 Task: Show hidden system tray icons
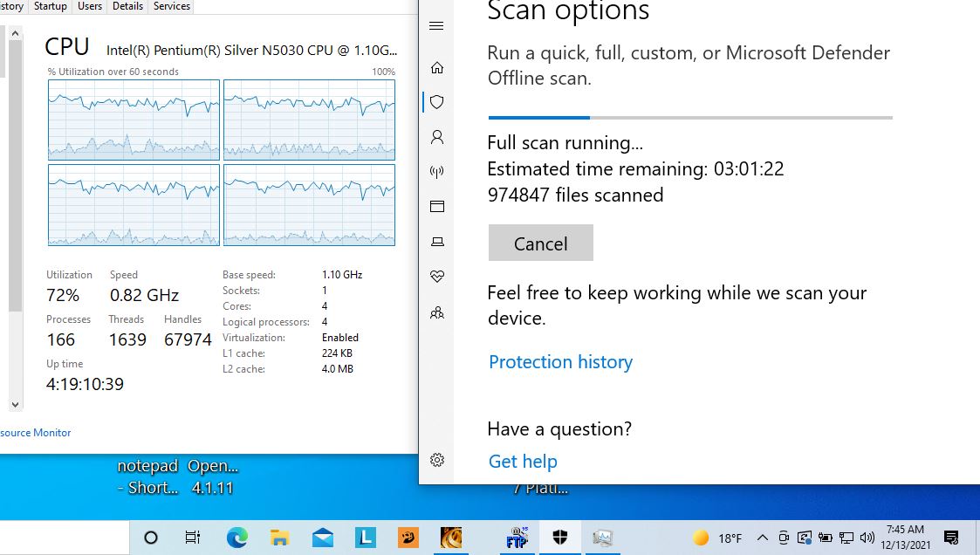(763, 538)
